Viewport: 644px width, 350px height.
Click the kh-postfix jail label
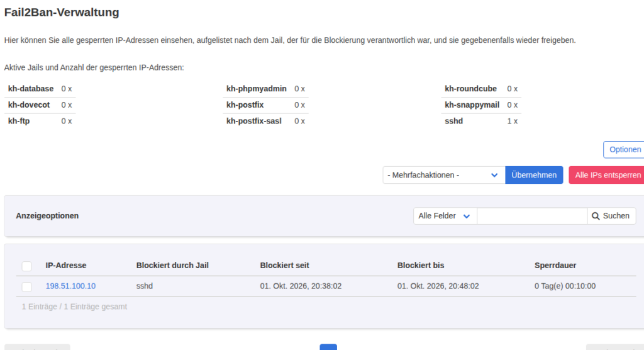pos(245,105)
